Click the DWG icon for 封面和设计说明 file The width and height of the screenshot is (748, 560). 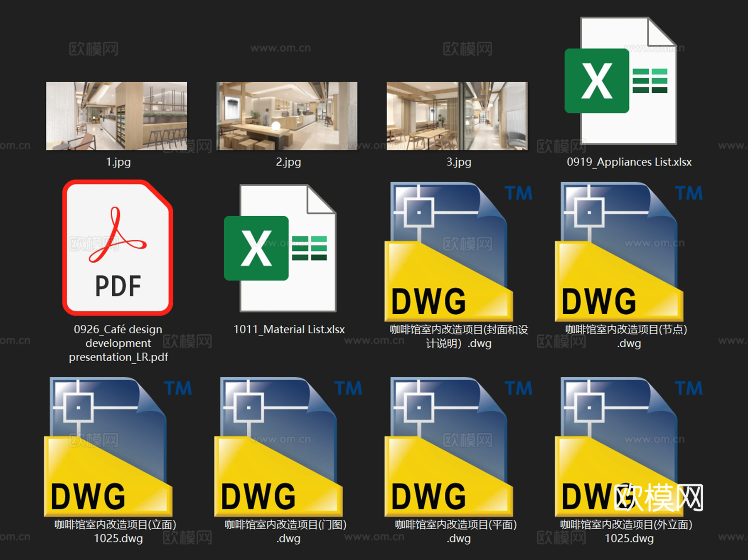449,252
